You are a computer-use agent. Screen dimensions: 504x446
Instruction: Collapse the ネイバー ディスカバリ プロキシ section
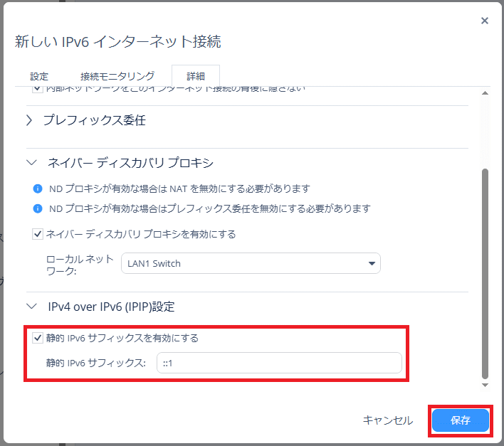(x=30, y=163)
